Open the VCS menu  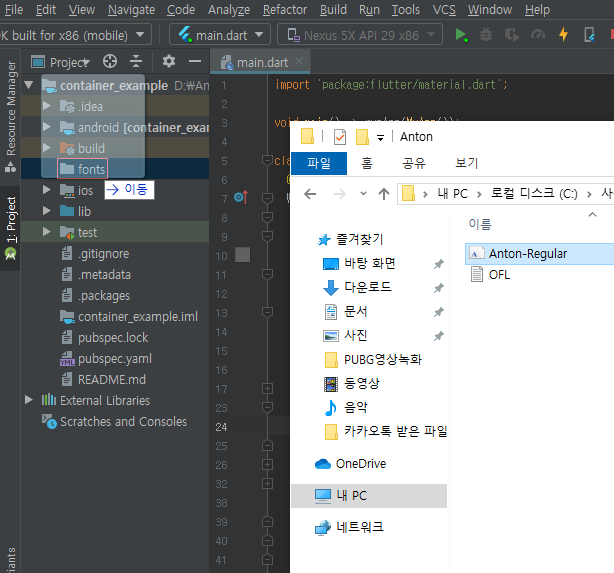click(x=444, y=9)
